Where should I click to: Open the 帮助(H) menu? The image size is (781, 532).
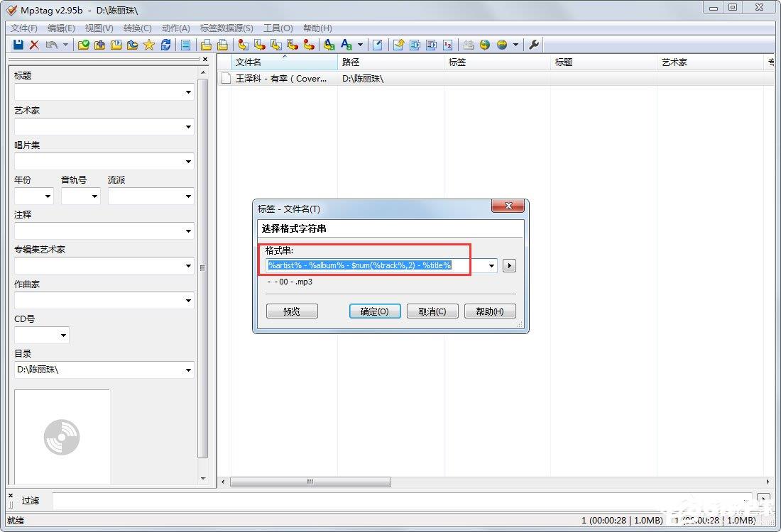[x=317, y=28]
